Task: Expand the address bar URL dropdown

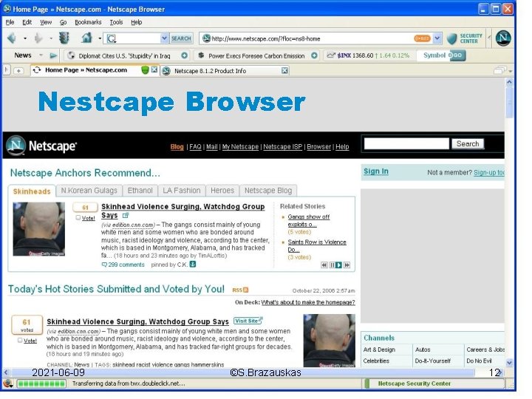Action: [437, 38]
